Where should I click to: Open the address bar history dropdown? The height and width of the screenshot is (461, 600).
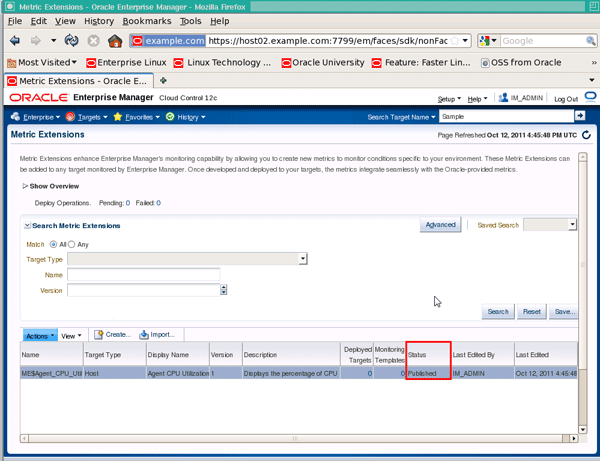[465, 41]
